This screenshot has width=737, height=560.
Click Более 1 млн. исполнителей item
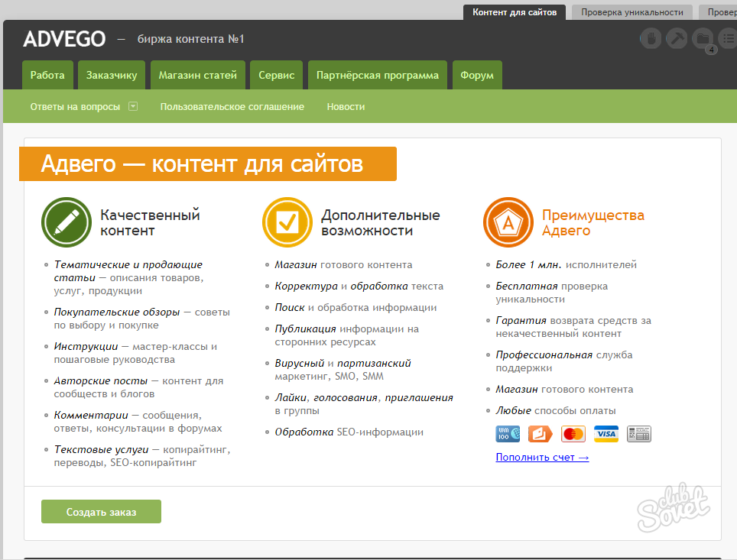(x=566, y=265)
